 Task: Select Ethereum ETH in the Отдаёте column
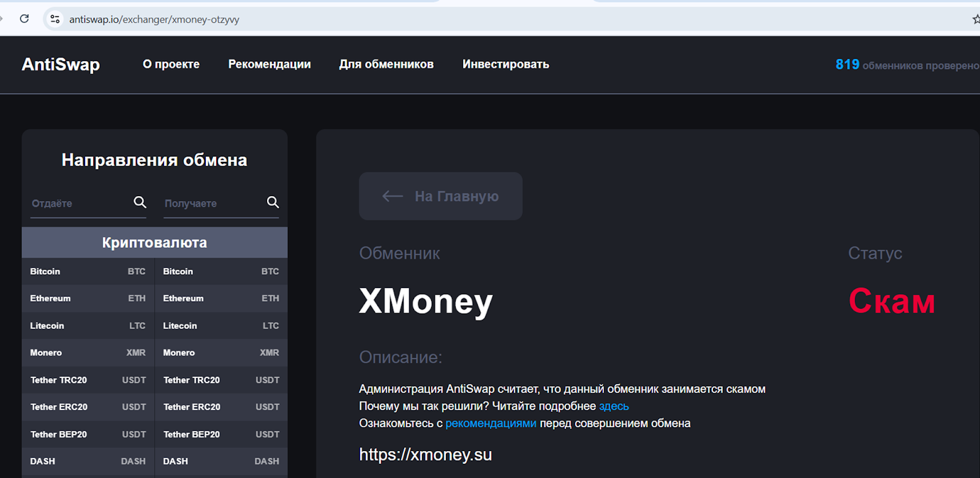[x=88, y=298]
